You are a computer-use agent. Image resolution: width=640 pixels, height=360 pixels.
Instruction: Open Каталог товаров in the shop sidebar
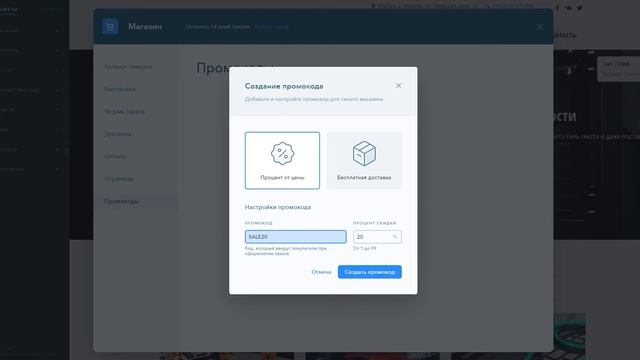click(128, 67)
